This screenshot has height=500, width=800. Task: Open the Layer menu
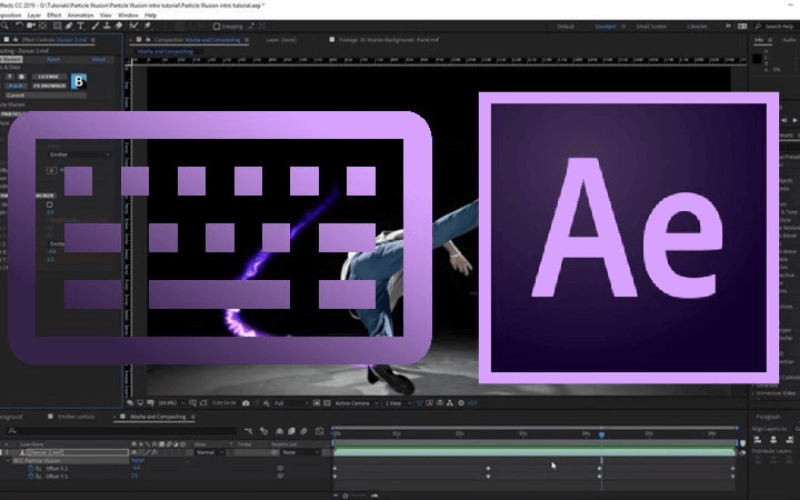point(35,16)
